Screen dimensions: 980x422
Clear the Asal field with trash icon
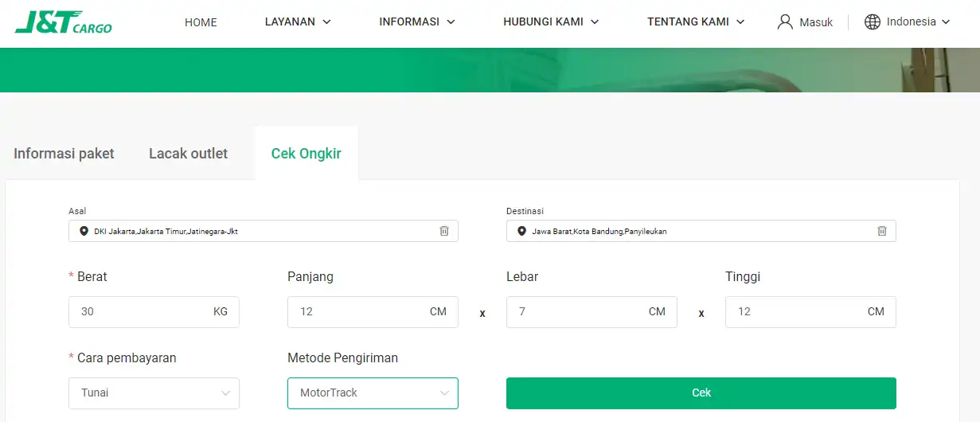click(x=444, y=231)
